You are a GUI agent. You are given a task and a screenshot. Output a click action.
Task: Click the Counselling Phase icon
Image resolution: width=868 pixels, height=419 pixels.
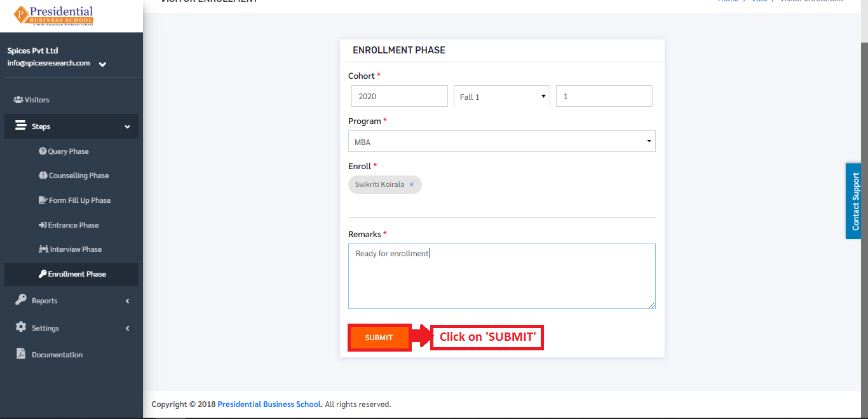coord(43,175)
